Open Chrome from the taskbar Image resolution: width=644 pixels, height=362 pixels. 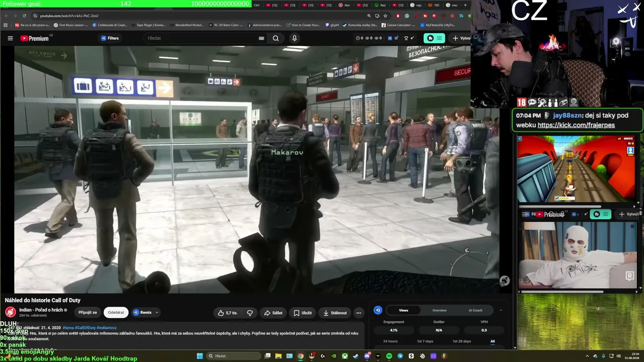click(x=300, y=356)
